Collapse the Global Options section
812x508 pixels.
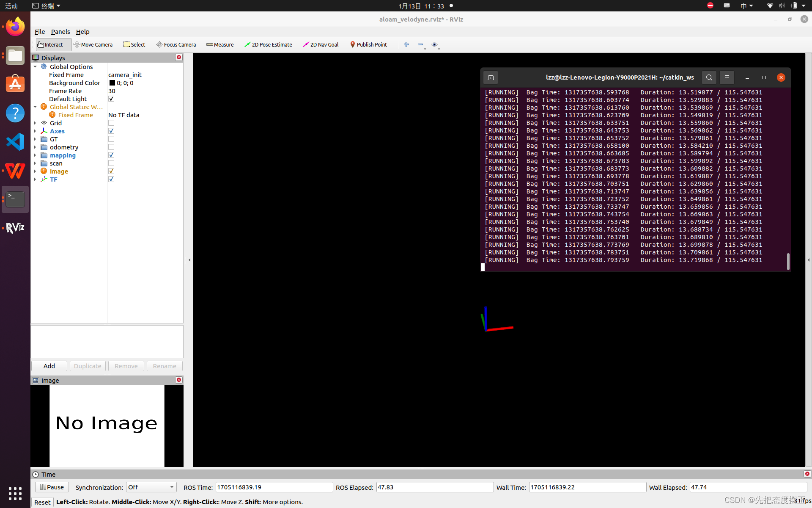coord(35,67)
